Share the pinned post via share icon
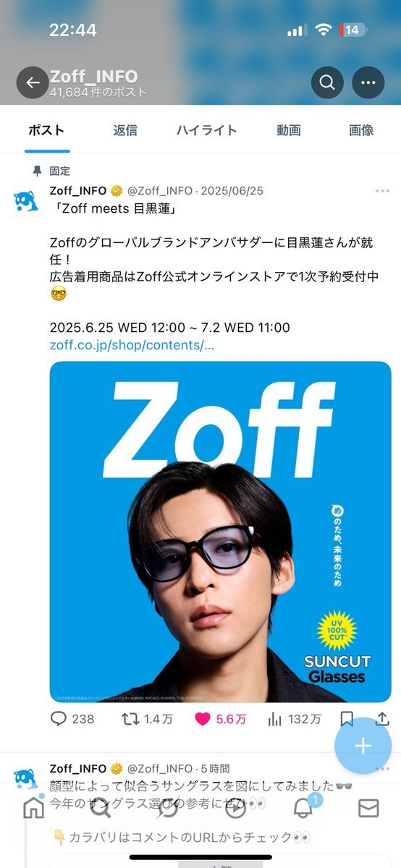The width and height of the screenshot is (401, 868). [382, 719]
